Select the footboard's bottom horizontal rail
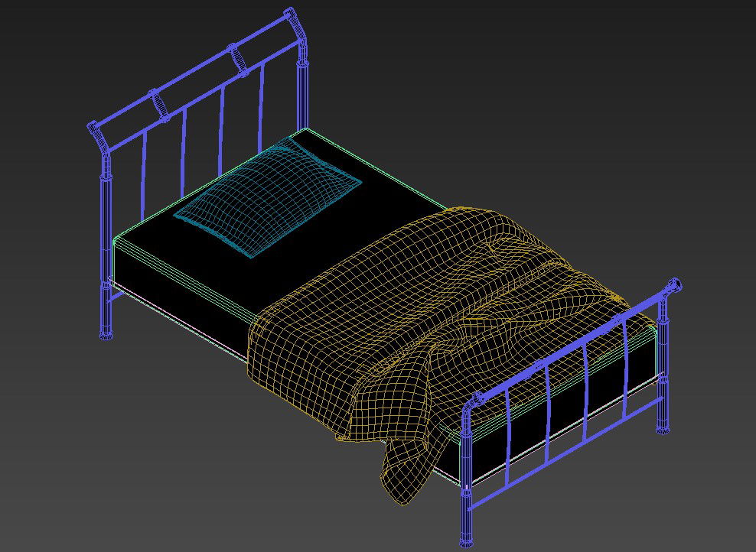This screenshot has width=756, height=552. pos(566,452)
